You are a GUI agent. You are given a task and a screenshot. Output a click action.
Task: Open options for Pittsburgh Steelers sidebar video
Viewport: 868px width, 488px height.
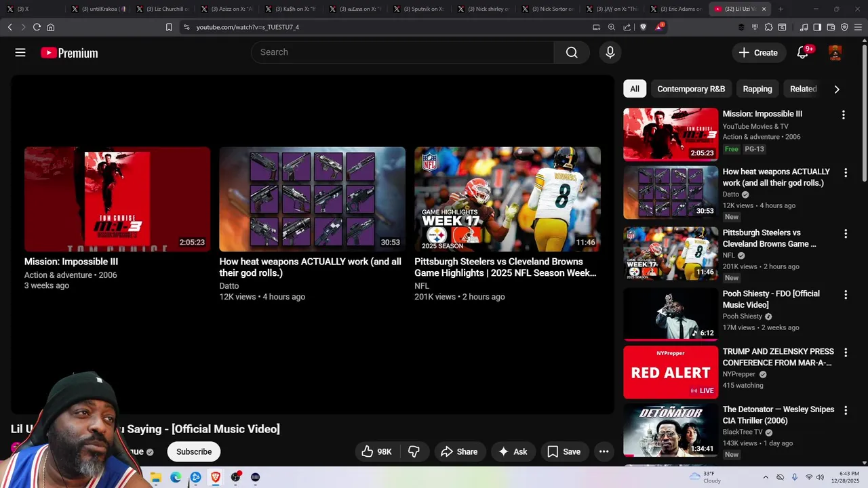(845, 234)
